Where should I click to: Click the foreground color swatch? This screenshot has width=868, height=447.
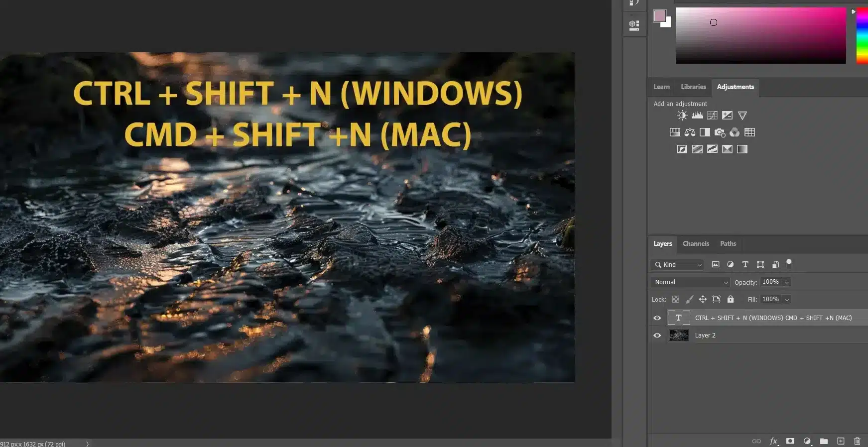[659, 16]
